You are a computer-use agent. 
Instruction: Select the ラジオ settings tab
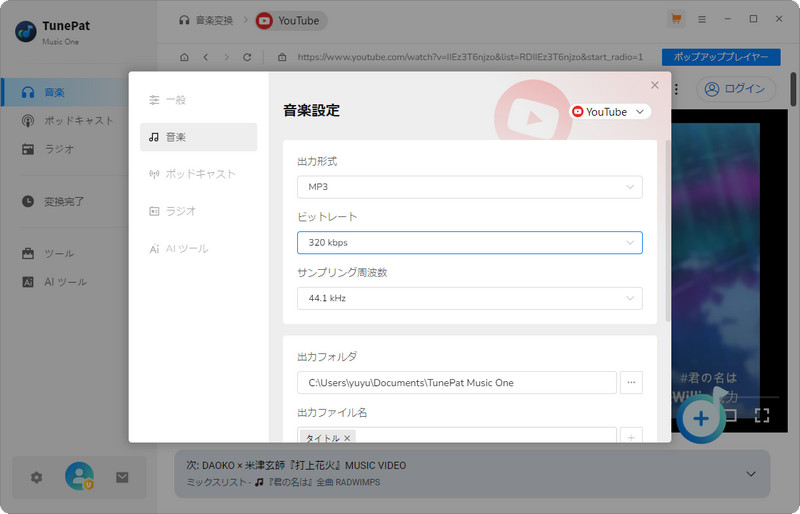(198, 211)
